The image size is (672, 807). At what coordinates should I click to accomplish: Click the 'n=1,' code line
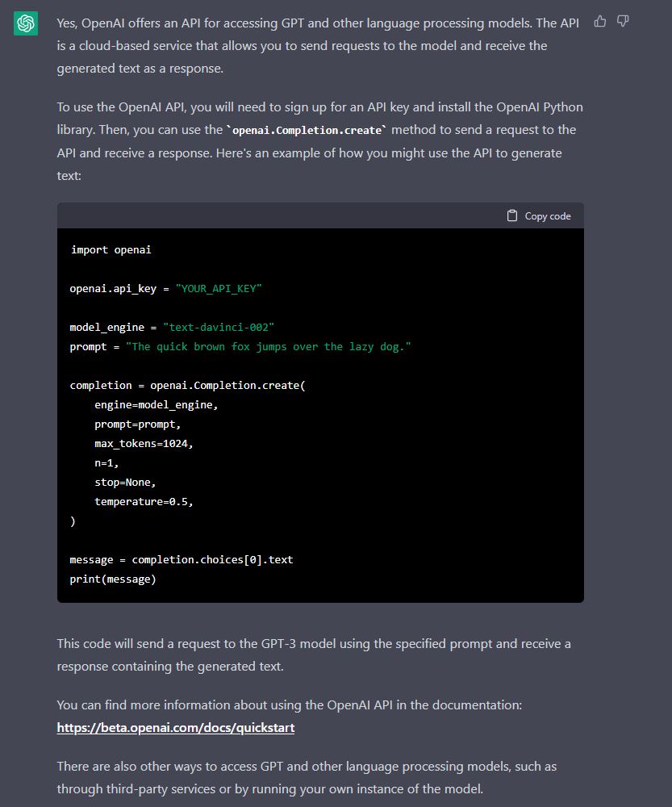point(106,462)
